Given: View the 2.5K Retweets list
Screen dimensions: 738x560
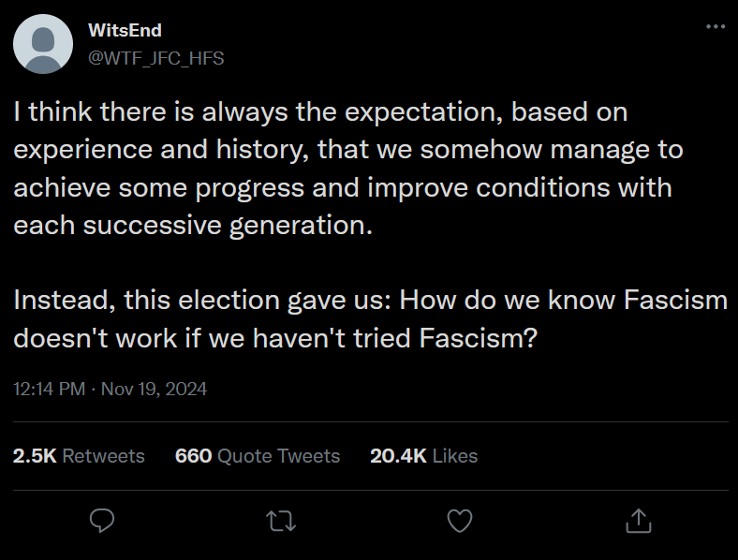Looking at the screenshot, I should tap(79, 456).
